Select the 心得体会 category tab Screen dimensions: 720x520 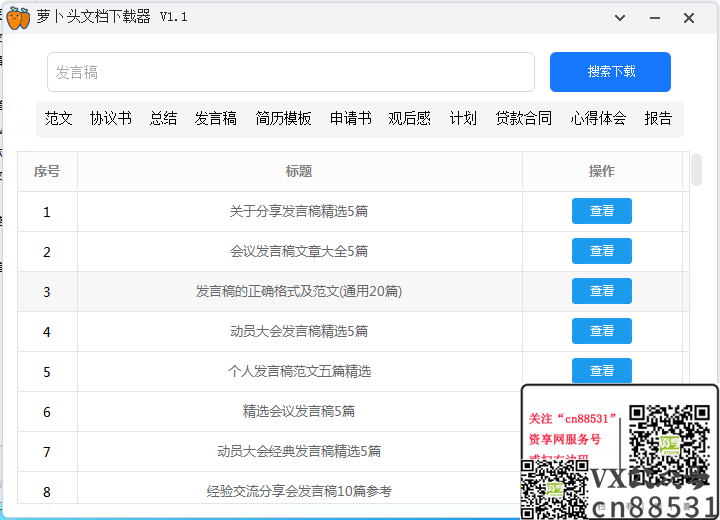598,118
